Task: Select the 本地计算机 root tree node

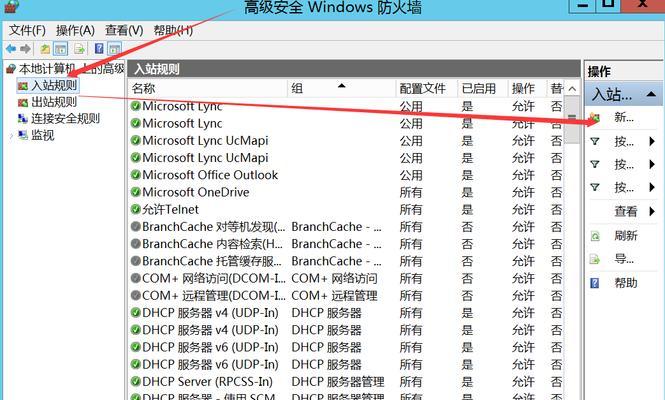Action: pyautogui.click(x=71, y=69)
